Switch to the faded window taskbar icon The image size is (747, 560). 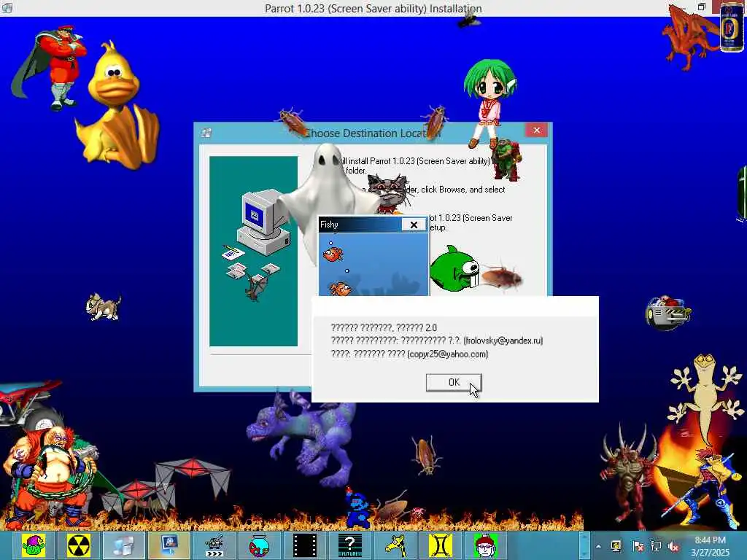point(123,545)
